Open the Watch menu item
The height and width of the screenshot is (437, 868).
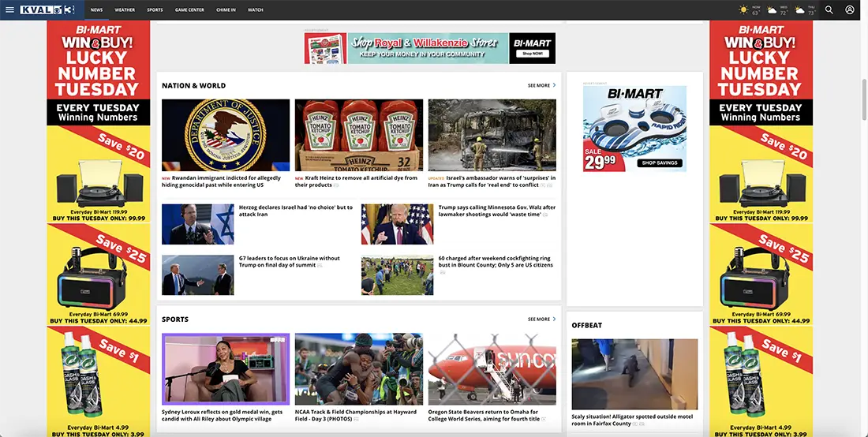(x=255, y=10)
